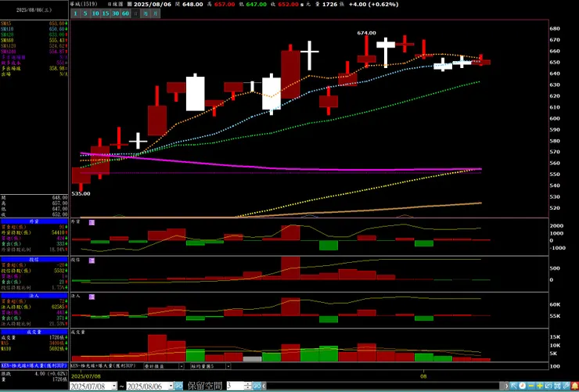Switch to the weekly chart timeframe tab
This screenshot has width=579, height=392.
[x=146, y=13]
